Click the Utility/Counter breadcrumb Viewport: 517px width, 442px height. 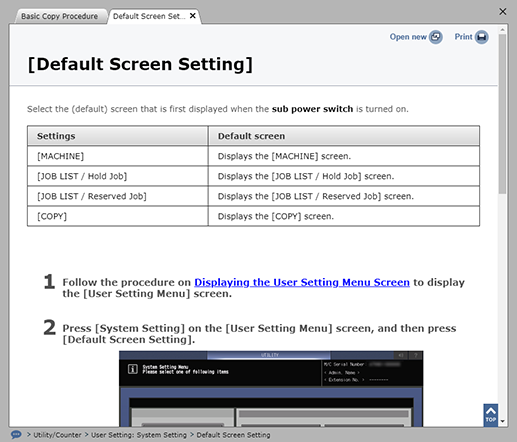57,435
